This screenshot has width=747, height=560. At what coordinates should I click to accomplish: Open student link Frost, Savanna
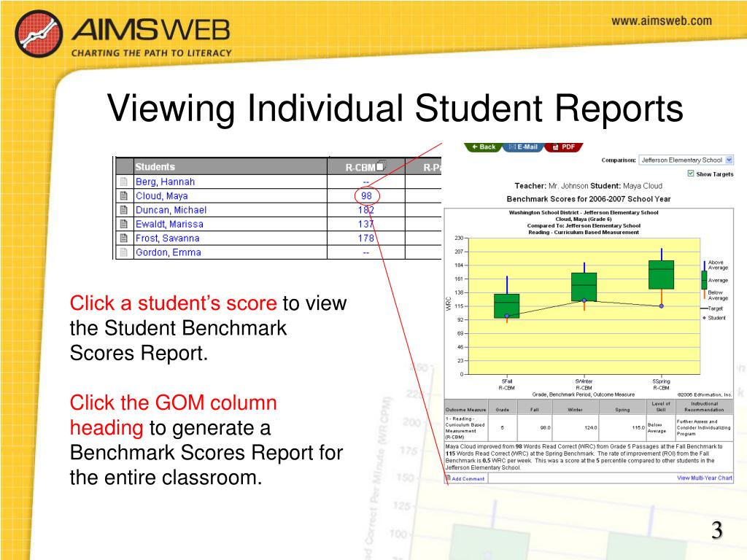(168, 238)
